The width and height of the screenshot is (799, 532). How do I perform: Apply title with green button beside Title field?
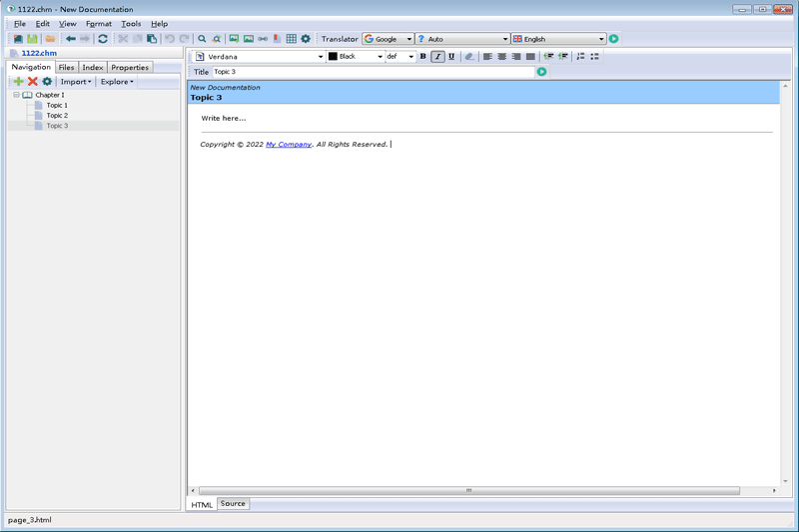(541, 72)
